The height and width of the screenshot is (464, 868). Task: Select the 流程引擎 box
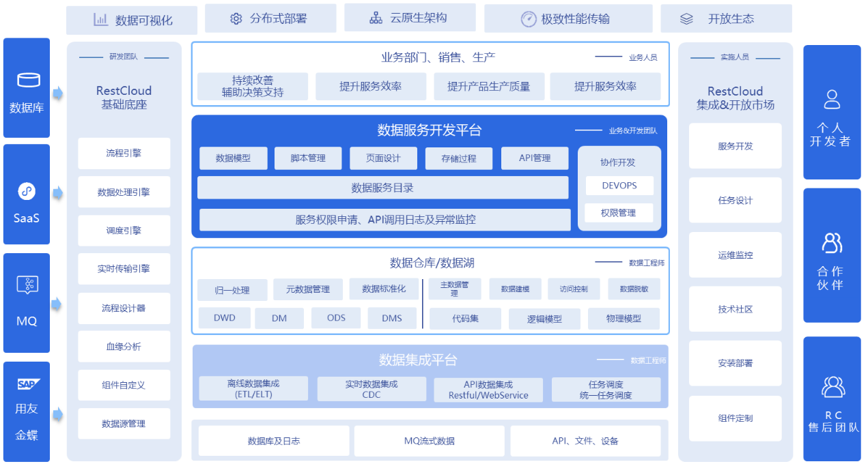click(x=124, y=154)
